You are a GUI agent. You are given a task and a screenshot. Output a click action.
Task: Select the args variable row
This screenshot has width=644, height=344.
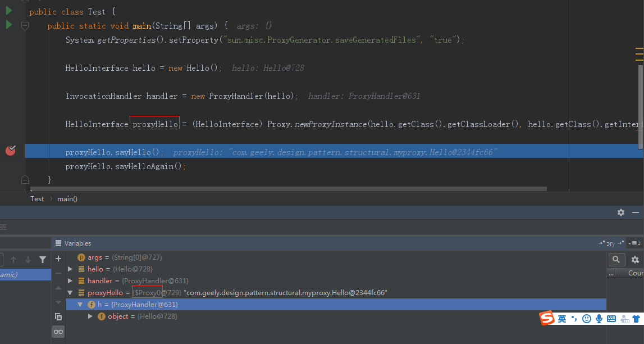coord(336,257)
